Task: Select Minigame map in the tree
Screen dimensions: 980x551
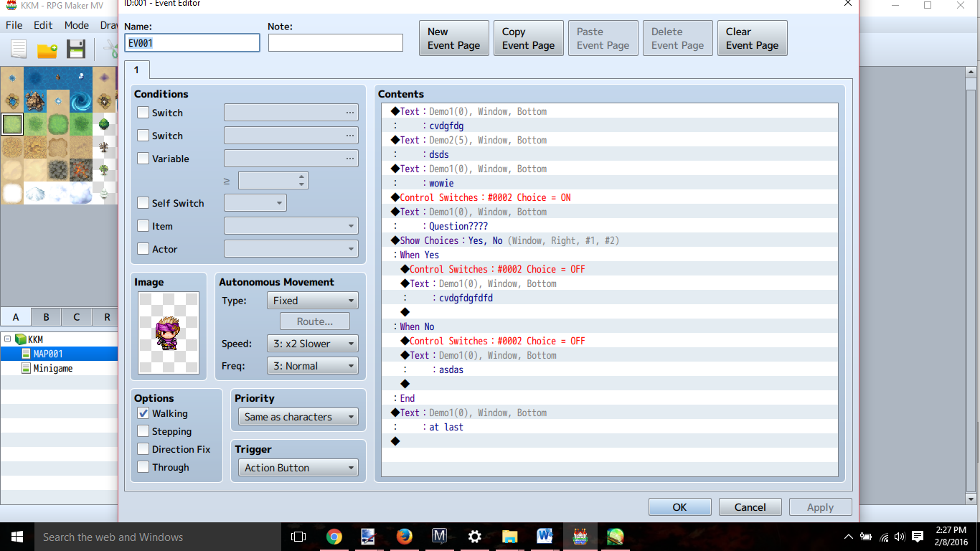Action: click(x=52, y=368)
